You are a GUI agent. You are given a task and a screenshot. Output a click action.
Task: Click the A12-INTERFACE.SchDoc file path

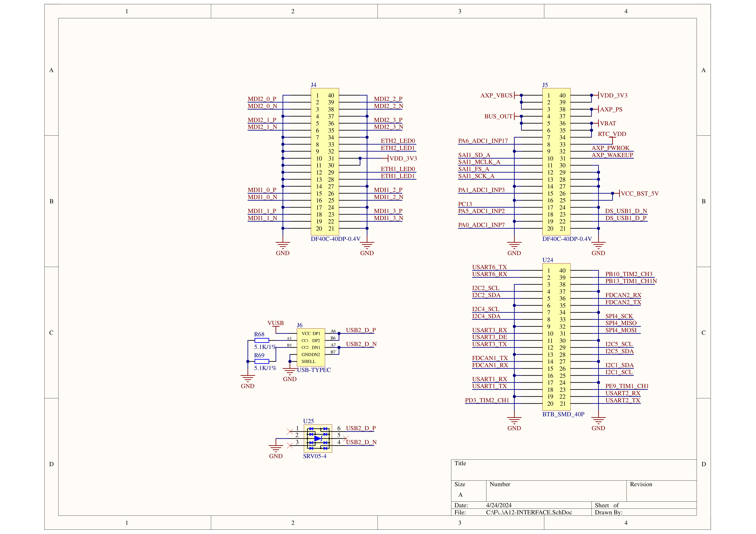tap(529, 513)
